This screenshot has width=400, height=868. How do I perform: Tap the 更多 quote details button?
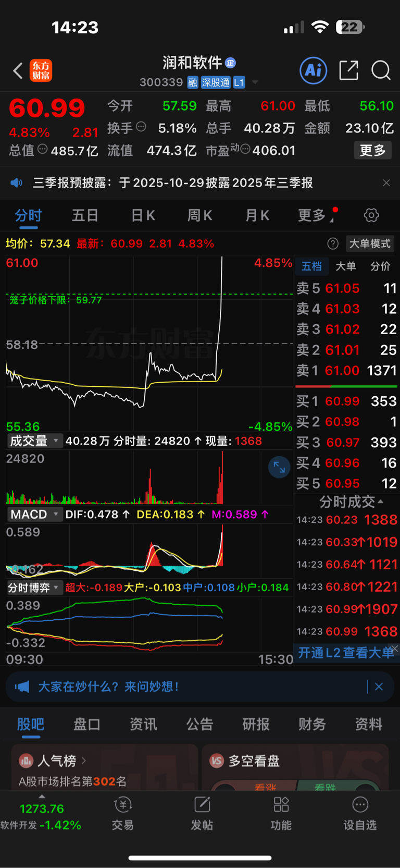point(372,150)
